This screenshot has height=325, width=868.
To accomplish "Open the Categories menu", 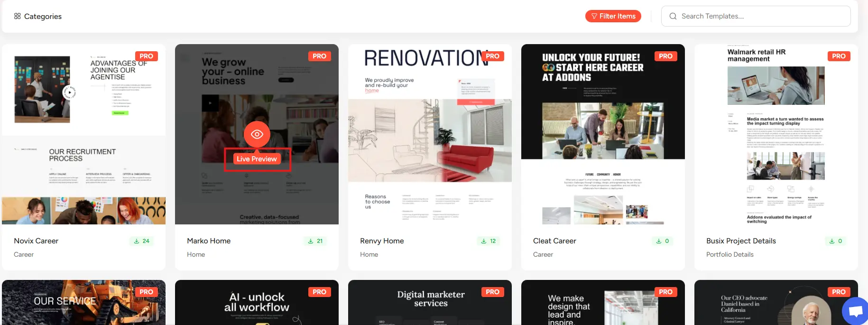I will click(x=38, y=16).
